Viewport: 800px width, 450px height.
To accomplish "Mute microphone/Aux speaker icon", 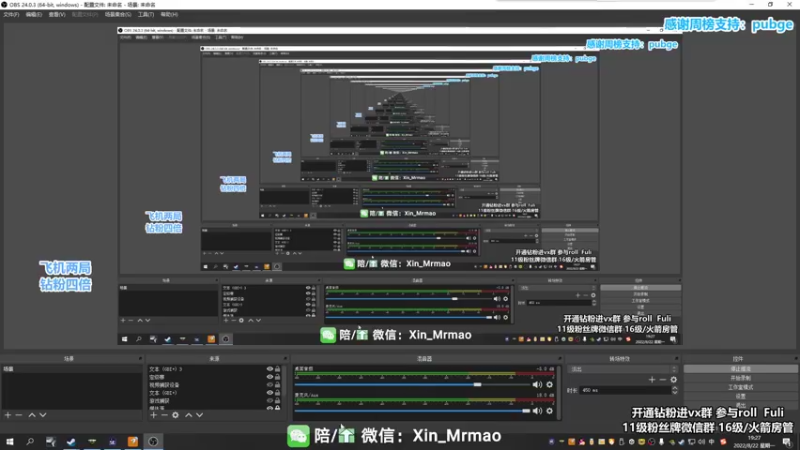I will coord(537,411).
